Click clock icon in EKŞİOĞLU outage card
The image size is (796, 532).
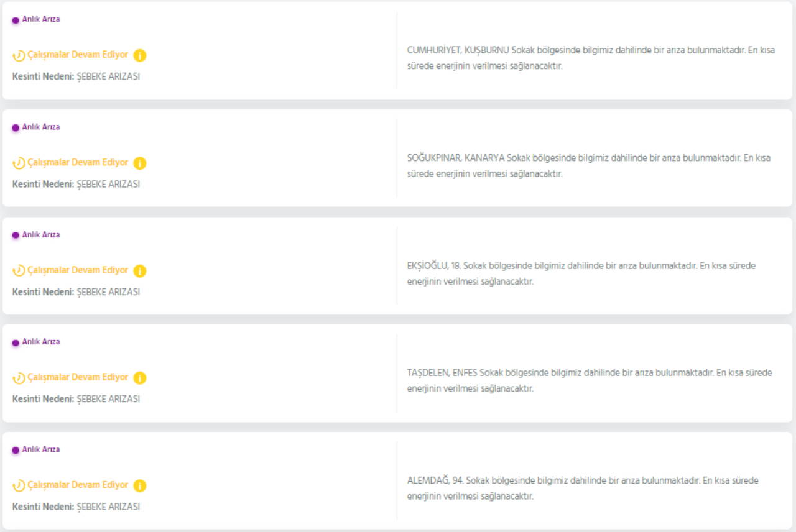tap(19, 271)
